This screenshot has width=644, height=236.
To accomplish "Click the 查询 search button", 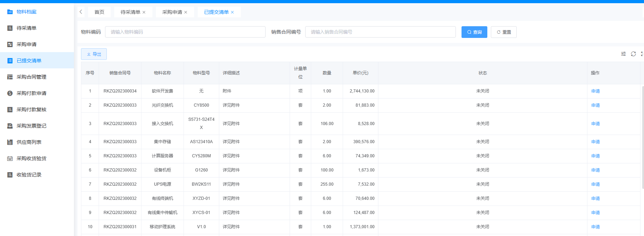I will [x=474, y=32].
